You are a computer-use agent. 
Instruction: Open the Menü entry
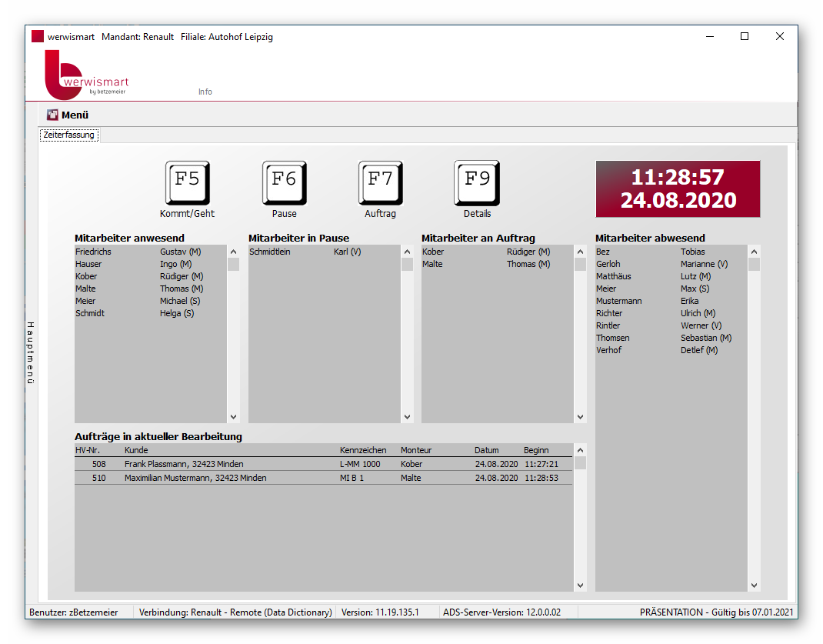[x=75, y=115]
